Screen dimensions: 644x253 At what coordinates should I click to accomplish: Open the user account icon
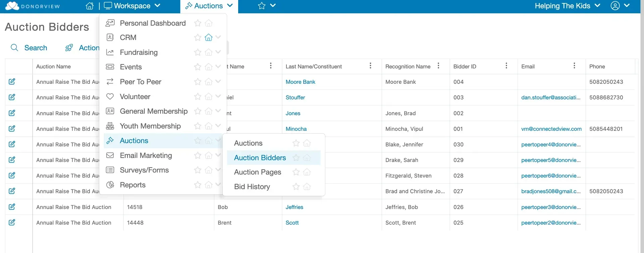coord(615,6)
